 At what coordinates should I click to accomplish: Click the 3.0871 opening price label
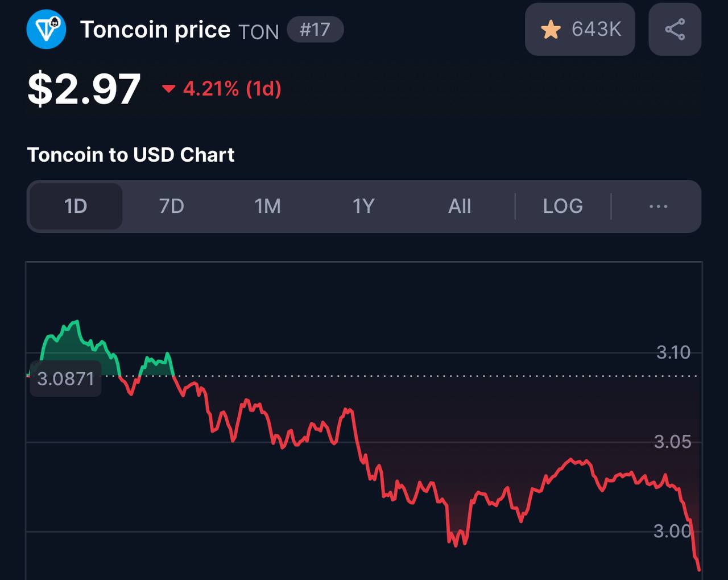pyautogui.click(x=65, y=379)
